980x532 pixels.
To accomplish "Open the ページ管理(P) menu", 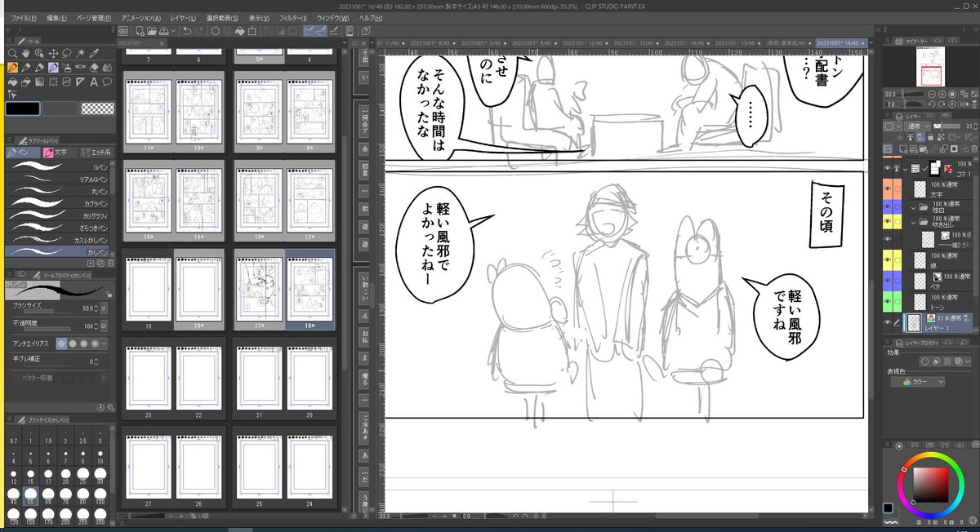I will (94, 17).
